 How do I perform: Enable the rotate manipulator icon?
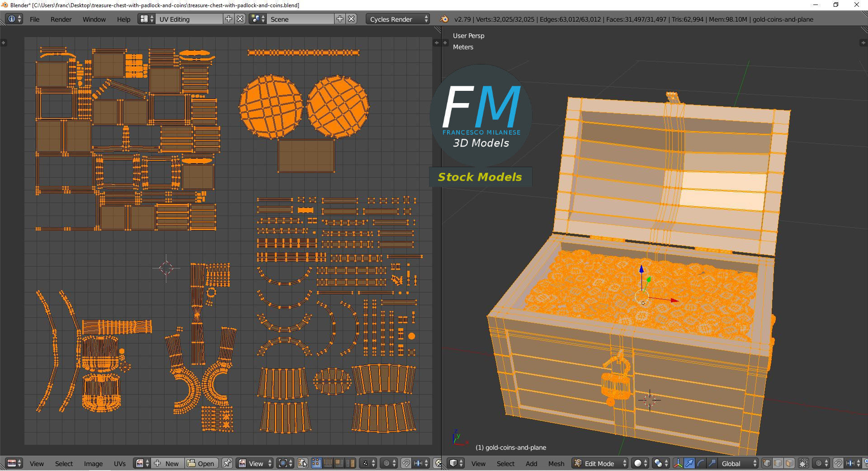pos(701,463)
